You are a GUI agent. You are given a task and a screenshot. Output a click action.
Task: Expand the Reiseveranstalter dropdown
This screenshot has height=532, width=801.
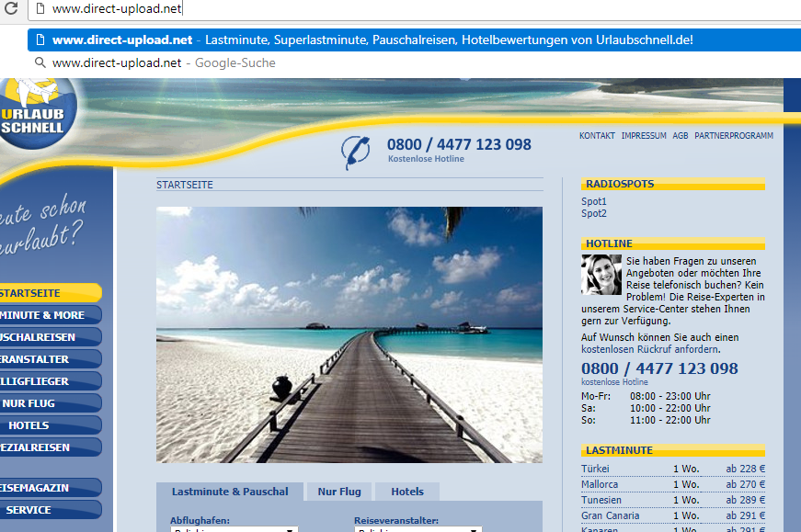[418, 529]
